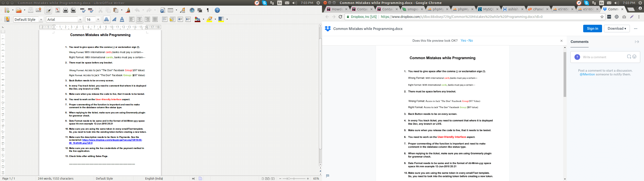This screenshot has height=181, width=644.
Task: Toggle Edit Mode in Writer toolbar
Action: (48, 10)
